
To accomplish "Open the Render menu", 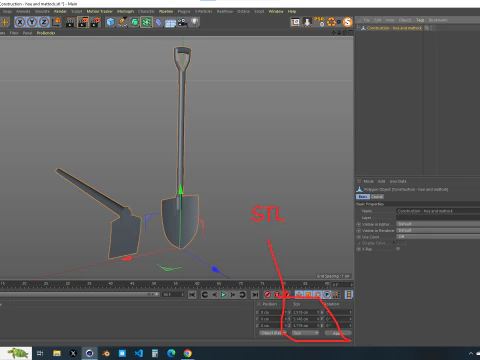I will (60, 11).
